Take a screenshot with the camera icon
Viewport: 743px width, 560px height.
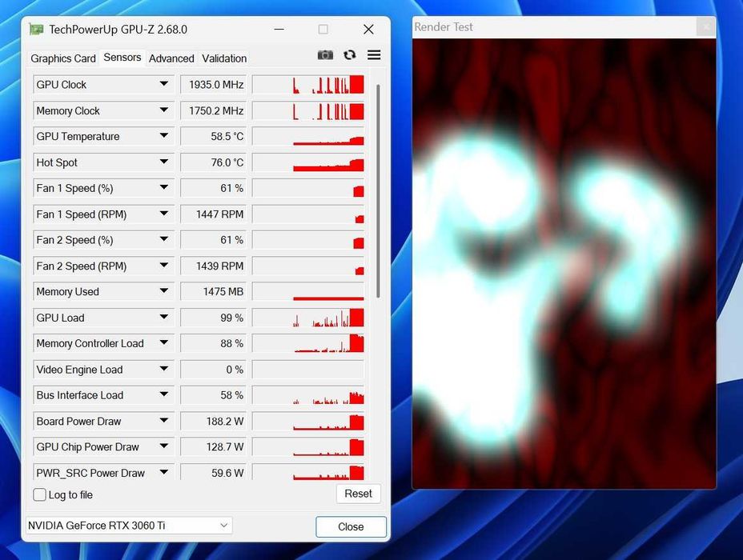coord(325,55)
